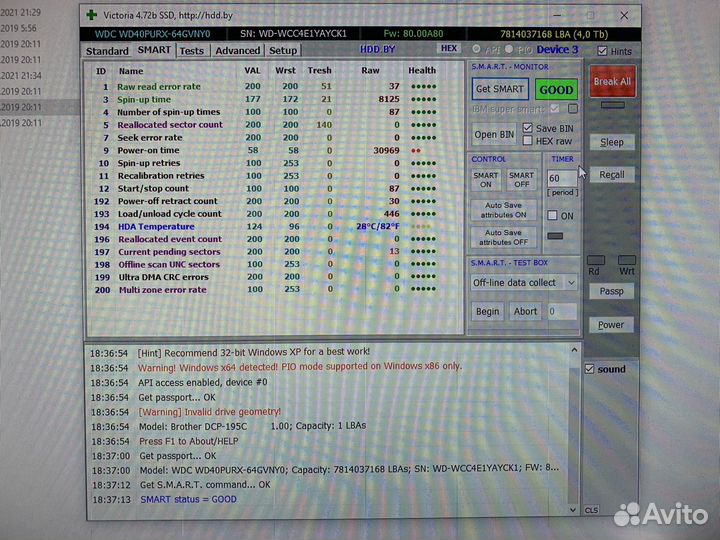Screen dimensions: 720x540
Task: Click the green GOOD status indicator
Action: point(555,89)
